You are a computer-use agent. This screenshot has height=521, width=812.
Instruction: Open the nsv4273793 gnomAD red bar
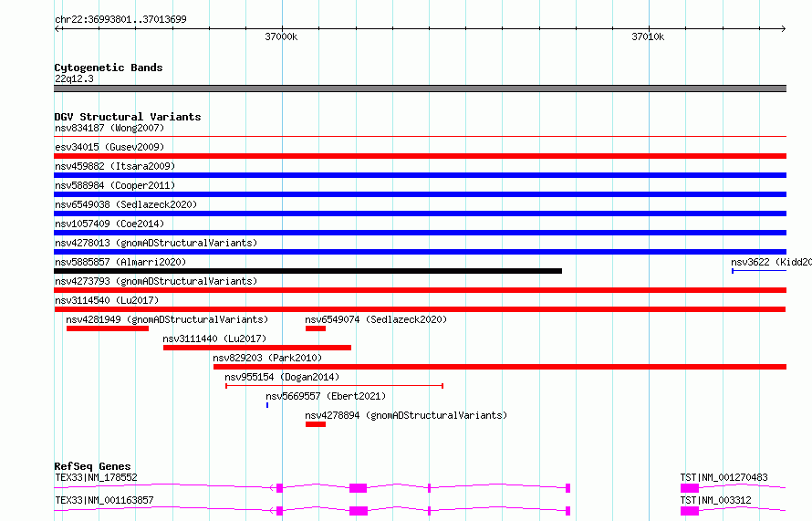pos(420,290)
